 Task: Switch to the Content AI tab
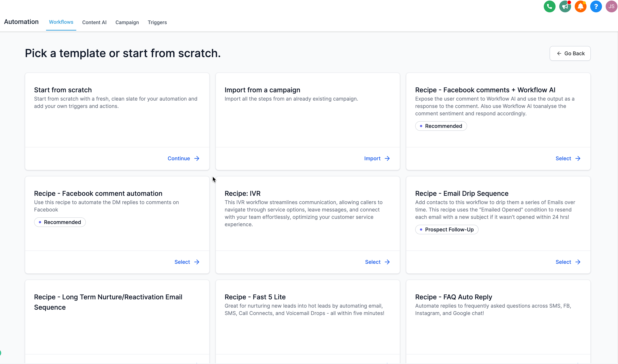[x=94, y=22]
